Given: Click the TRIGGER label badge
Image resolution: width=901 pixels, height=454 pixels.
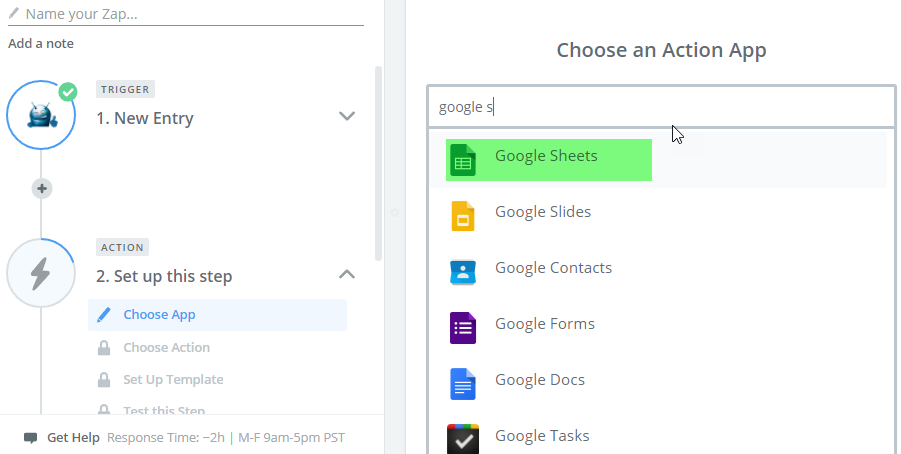Looking at the screenshot, I should [125, 90].
